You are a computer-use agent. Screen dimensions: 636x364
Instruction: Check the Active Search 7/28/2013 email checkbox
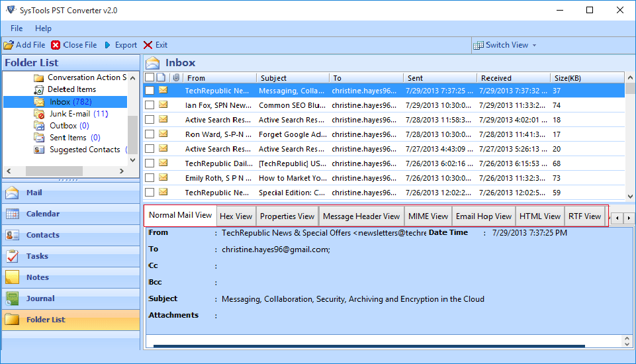click(x=150, y=120)
